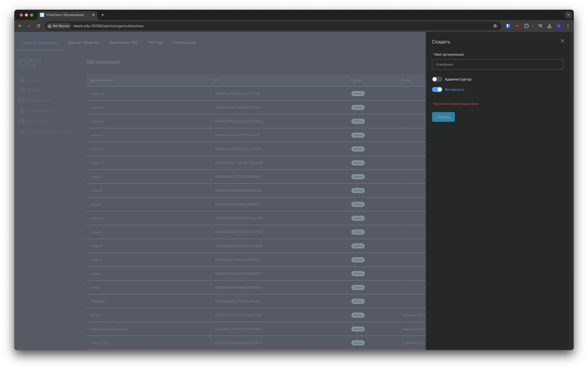
Task: Reload the page
Action: [x=38, y=26]
